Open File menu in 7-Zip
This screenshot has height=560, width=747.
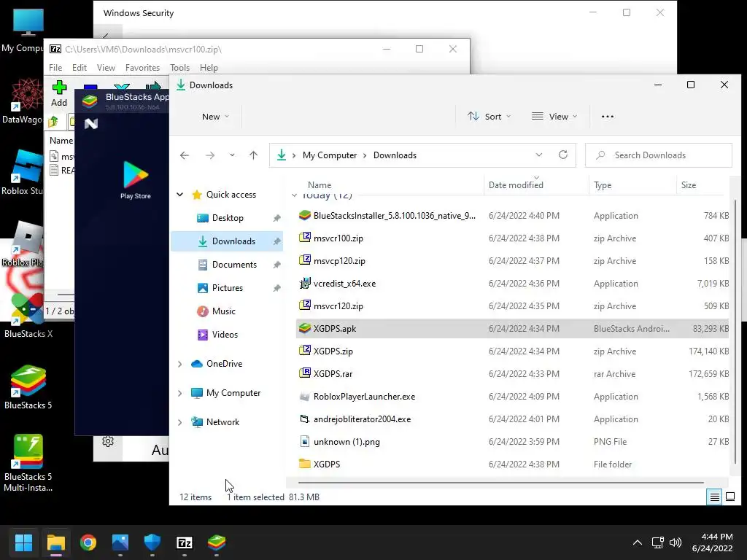[55, 68]
